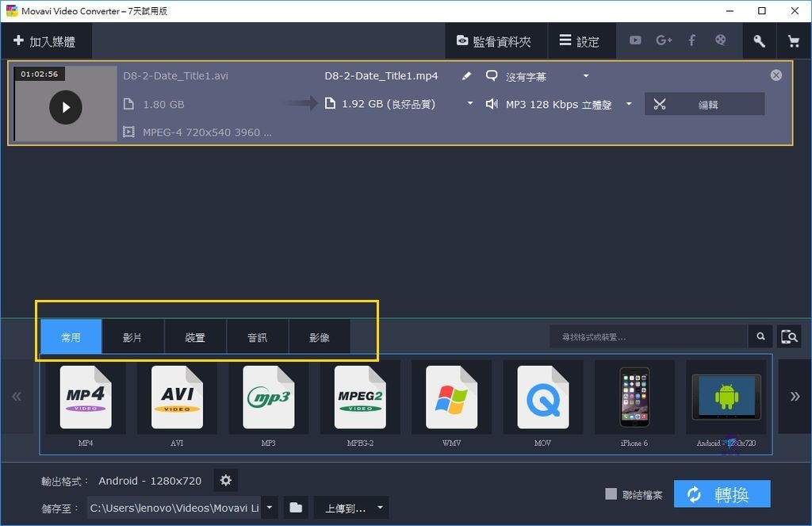This screenshot has height=526, width=812.
Task: Click the Google+ icon in toolbar
Action: point(664,40)
